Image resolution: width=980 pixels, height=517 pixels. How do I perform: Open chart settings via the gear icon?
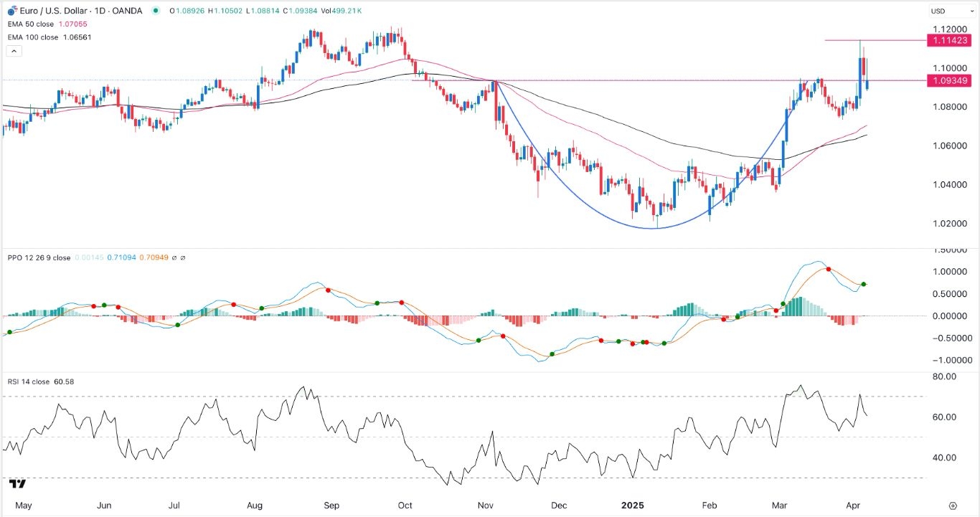coord(953,506)
